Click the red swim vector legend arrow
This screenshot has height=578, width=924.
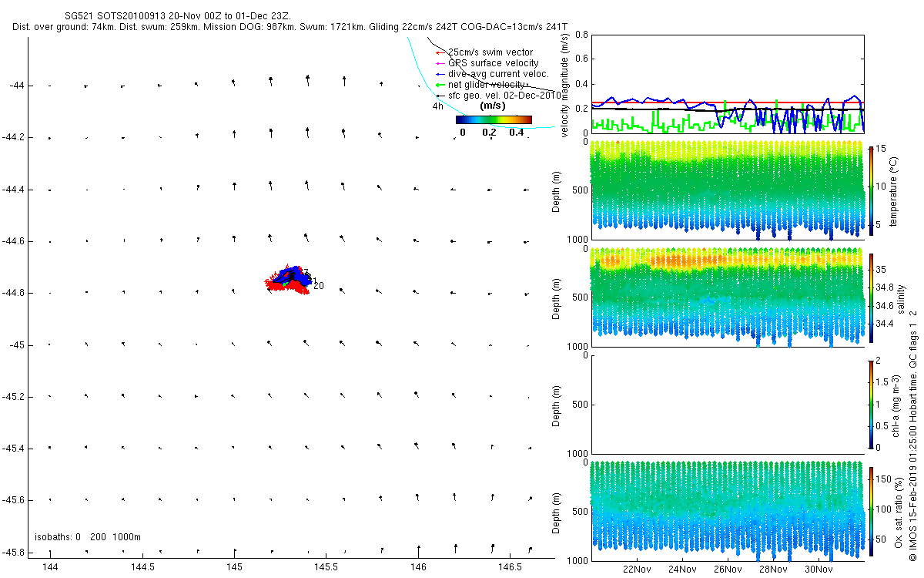click(x=441, y=52)
